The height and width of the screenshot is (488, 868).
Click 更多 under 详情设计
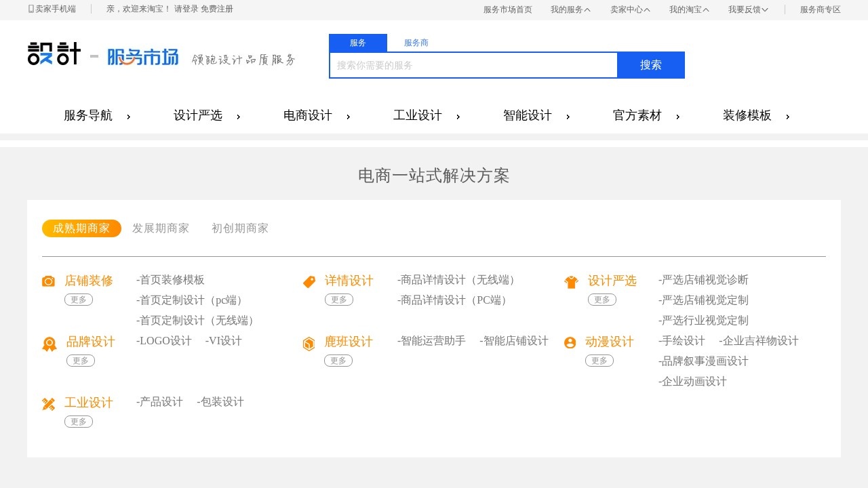pyautogui.click(x=339, y=300)
